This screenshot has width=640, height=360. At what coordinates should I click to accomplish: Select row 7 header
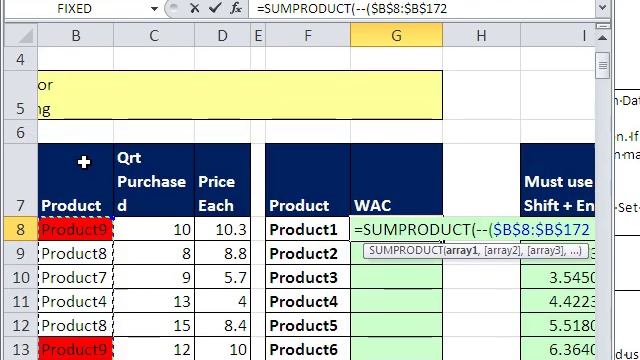pyautogui.click(x=21, y=180)
